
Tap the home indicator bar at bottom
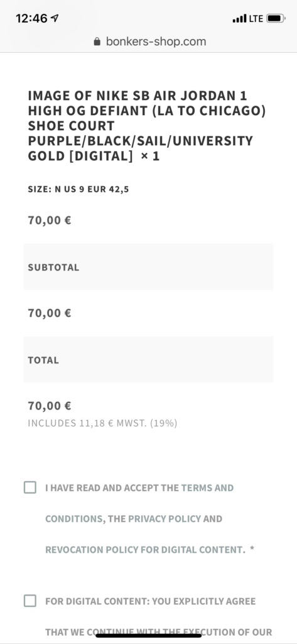(148, 635)
